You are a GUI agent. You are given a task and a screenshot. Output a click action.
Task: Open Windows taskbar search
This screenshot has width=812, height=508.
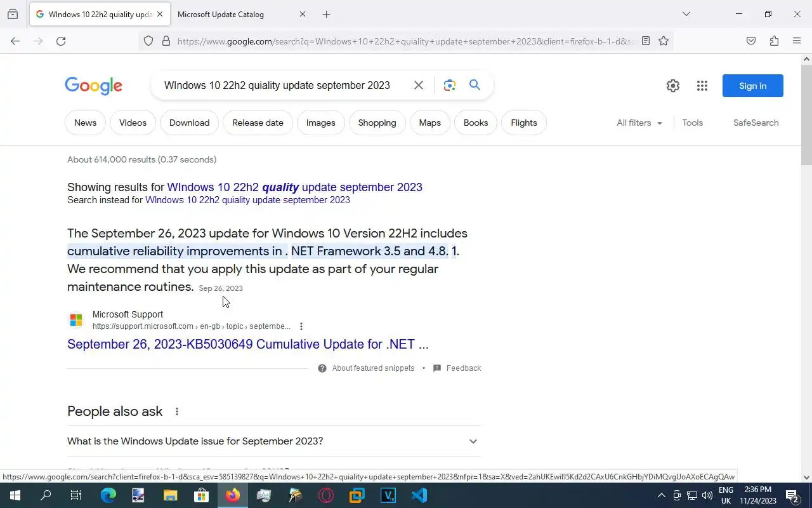click(x=46, y=495)
